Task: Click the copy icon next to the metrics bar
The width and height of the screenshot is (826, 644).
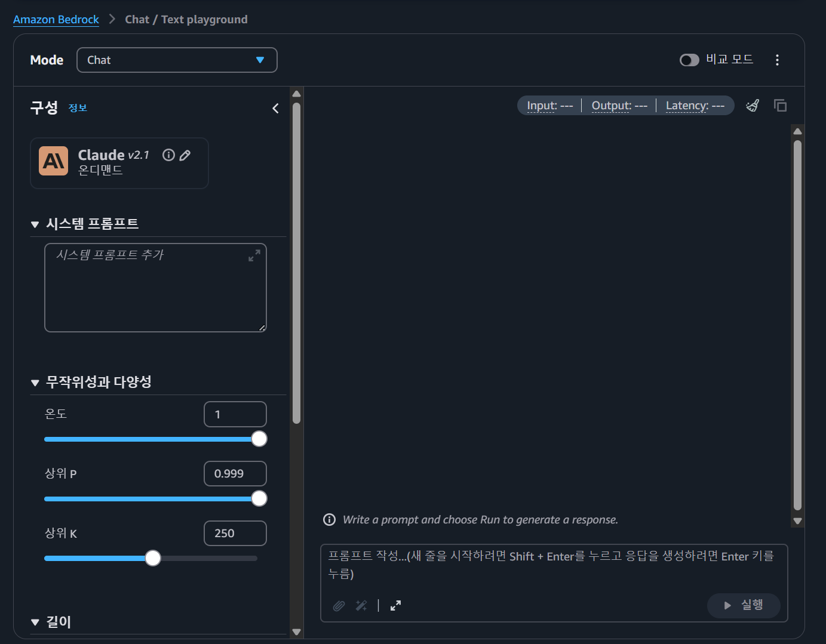Action: pos(780,106)
